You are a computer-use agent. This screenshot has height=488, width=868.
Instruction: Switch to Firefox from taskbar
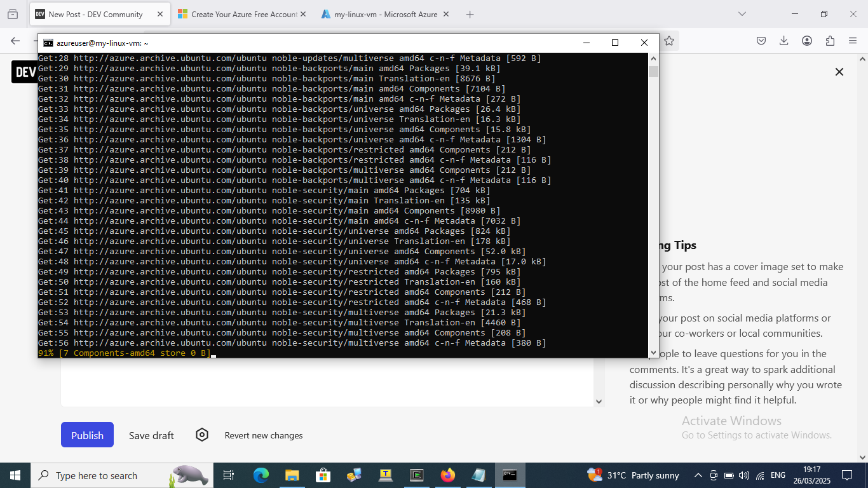pyautogui.click(x=447, y=475)
